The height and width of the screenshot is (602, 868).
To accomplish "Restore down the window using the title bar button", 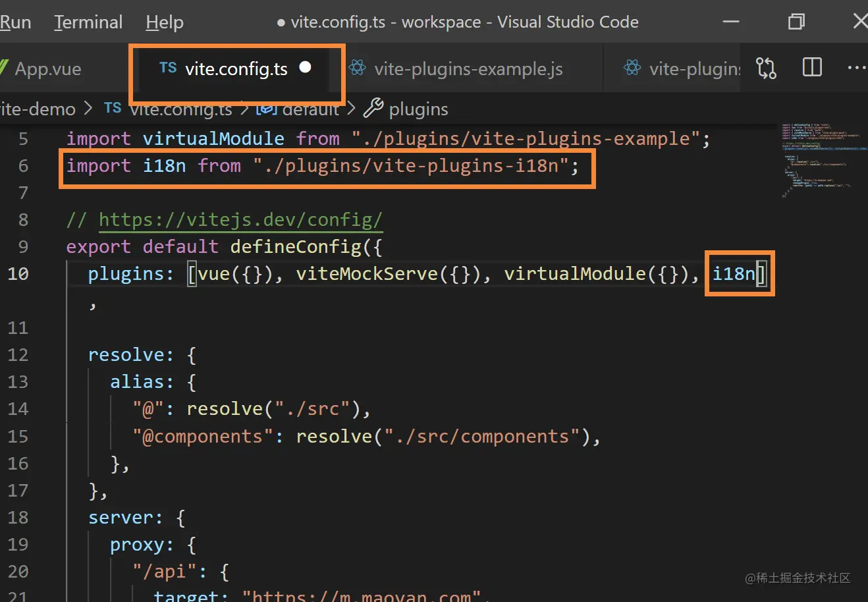I will 796,22.
